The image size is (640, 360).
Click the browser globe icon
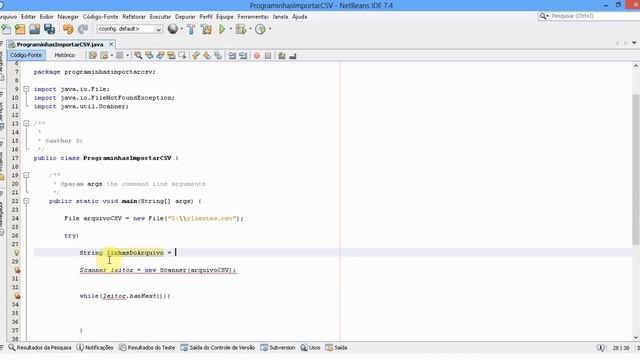coord(173,29)
